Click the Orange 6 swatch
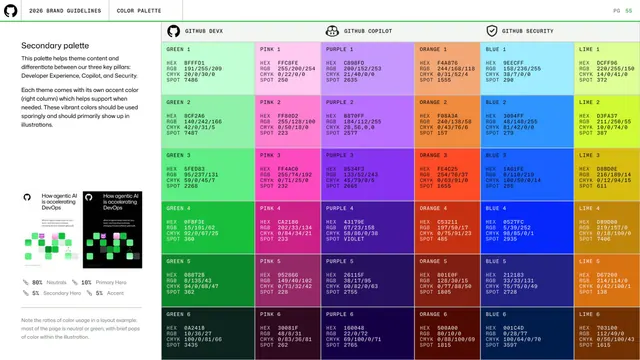The height and width of the screenshot is (360, 640). click(447, 333)
